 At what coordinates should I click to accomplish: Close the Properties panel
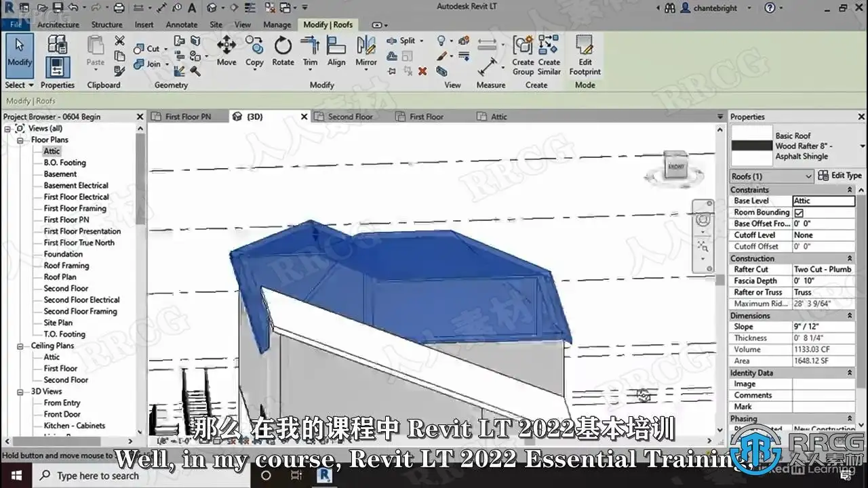point(861,117)
